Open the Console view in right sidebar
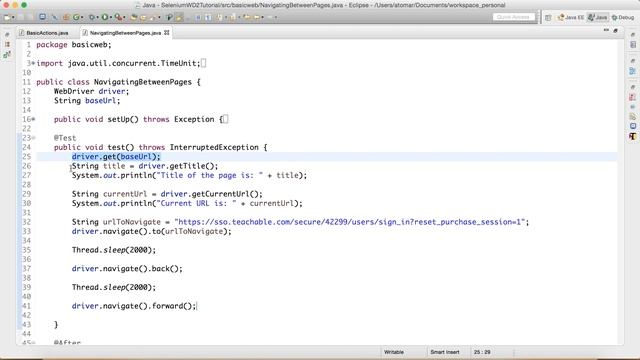This screenshot has width=640, height=360. [x=633, y=126]
